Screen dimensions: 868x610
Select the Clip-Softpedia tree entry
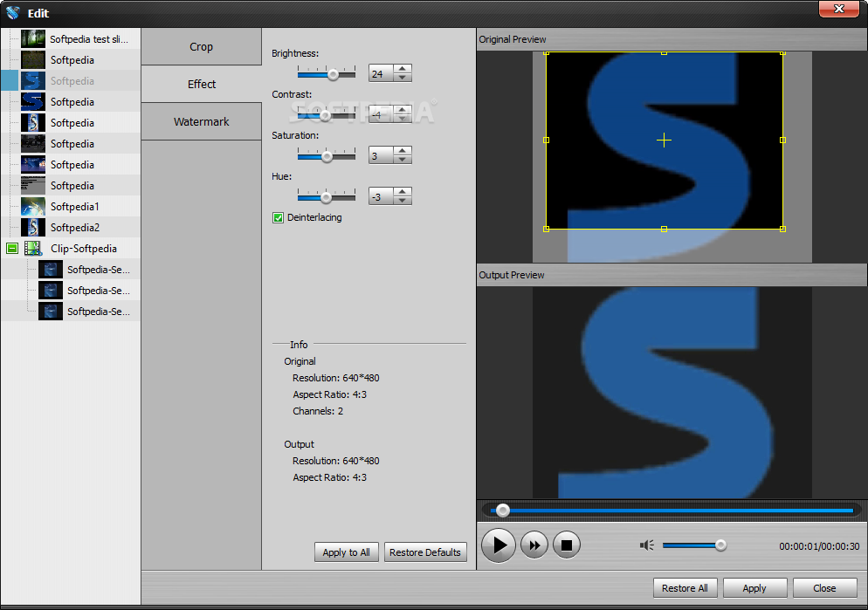click(84, 249)
